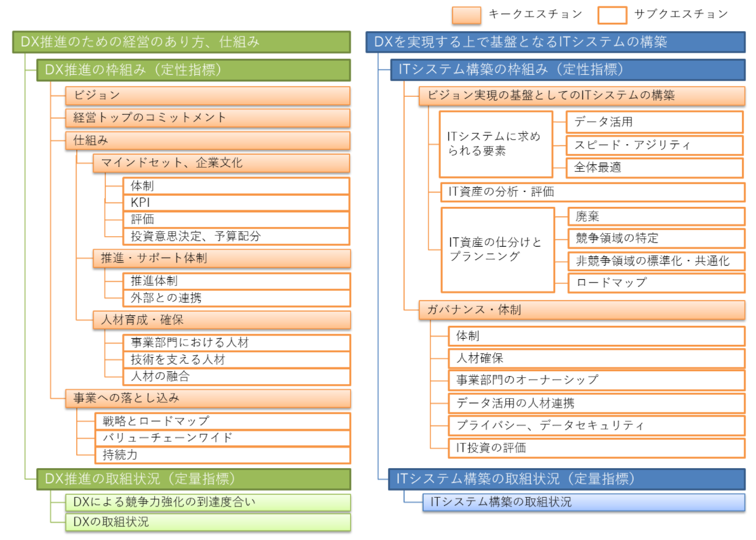Click the ビジョン box
756x540 pixels.
[x=208, y=96]
